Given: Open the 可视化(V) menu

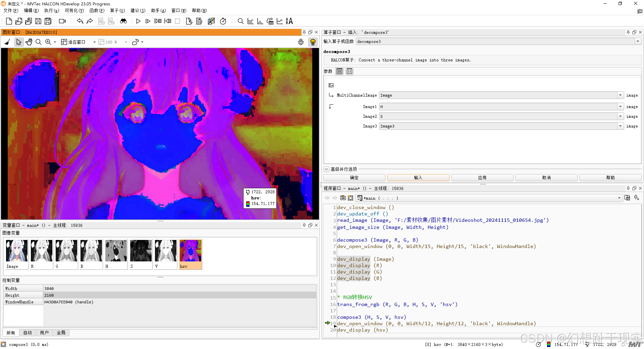Looking at the screenshot, I should coord(74,10).
